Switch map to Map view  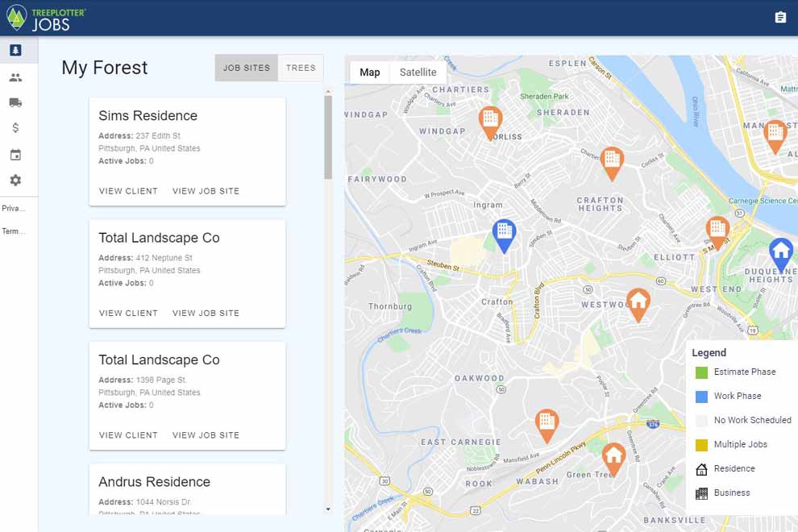pos(369,73)
